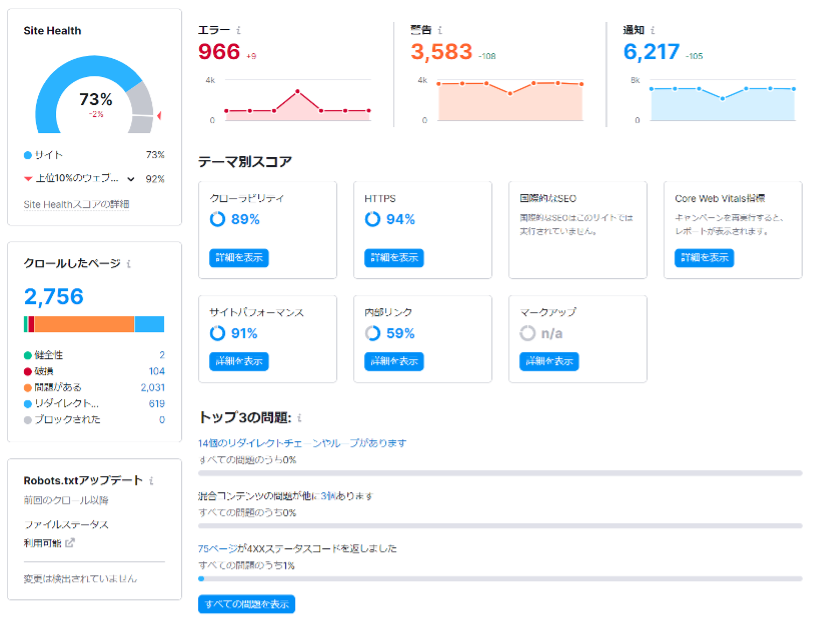Click the orange segment of crawled pages bar

84,324
